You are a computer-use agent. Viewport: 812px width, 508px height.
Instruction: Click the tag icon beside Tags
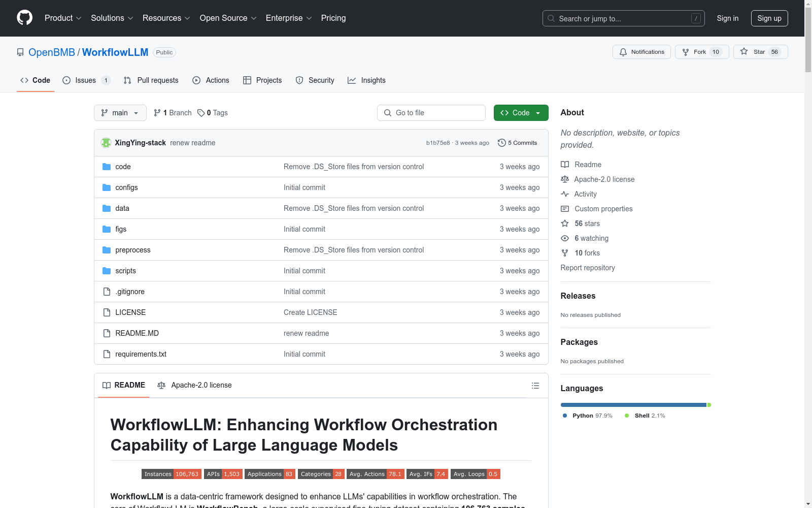point(201,113)
